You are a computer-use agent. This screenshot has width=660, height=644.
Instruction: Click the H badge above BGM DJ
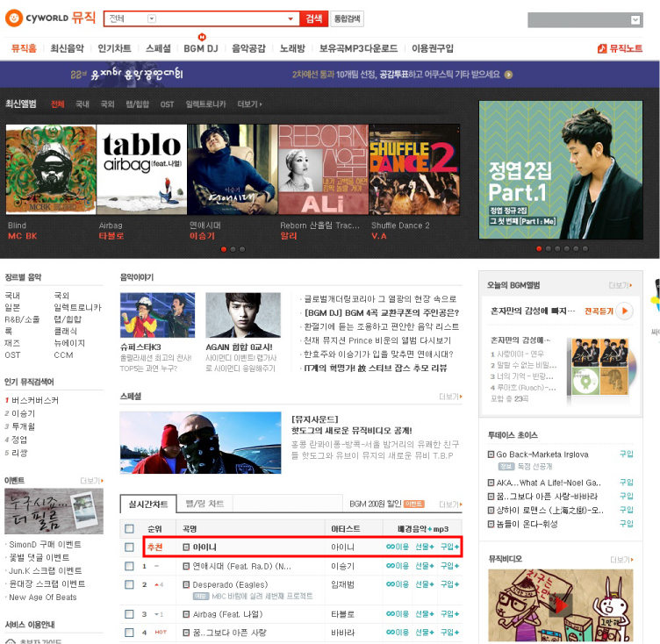(202, 37)
